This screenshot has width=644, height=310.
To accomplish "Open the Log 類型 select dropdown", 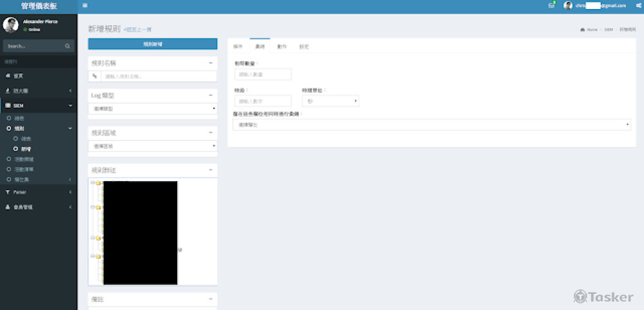I will click(153, 108).
